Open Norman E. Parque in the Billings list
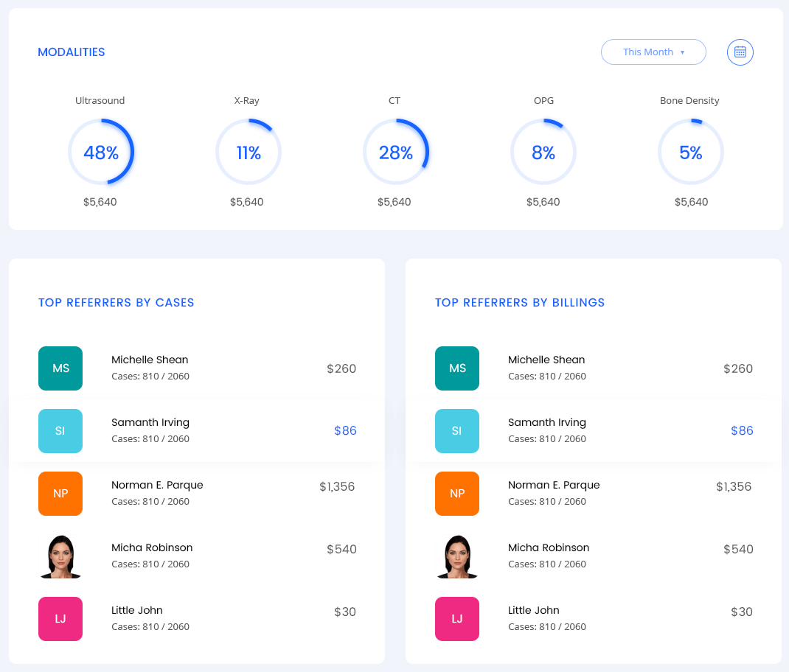Image resolution: width=789 pixels, height=672 pixels. click(x=554, y=486)
